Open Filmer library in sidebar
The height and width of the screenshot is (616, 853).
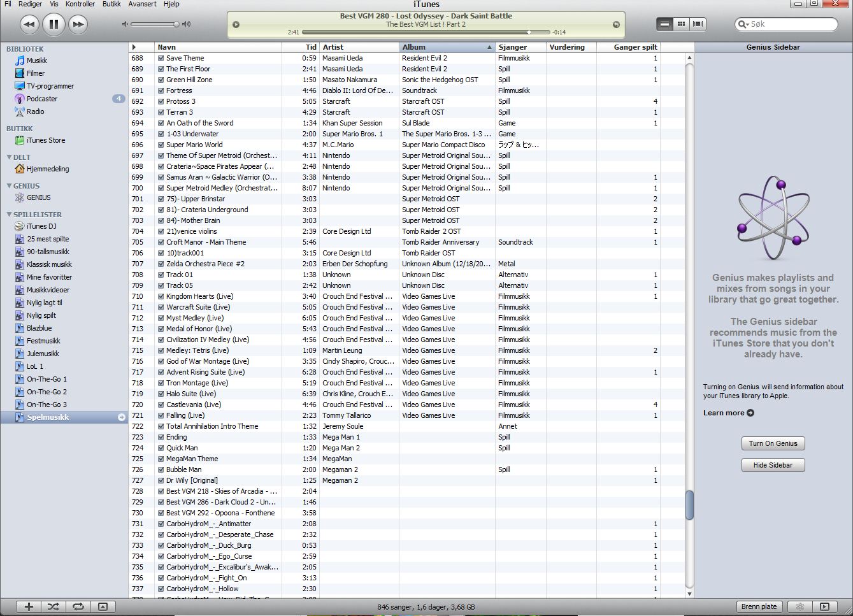[36, 73]
